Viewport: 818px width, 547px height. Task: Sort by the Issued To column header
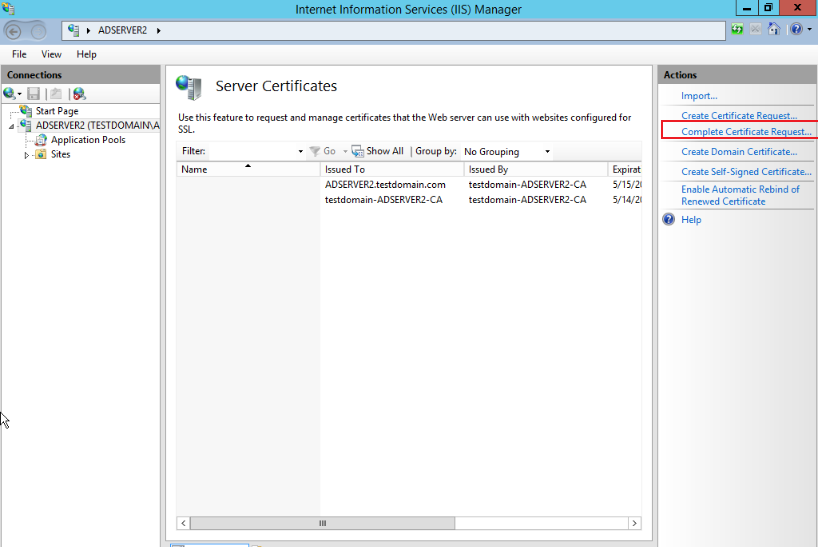click(x=392, y=169)
